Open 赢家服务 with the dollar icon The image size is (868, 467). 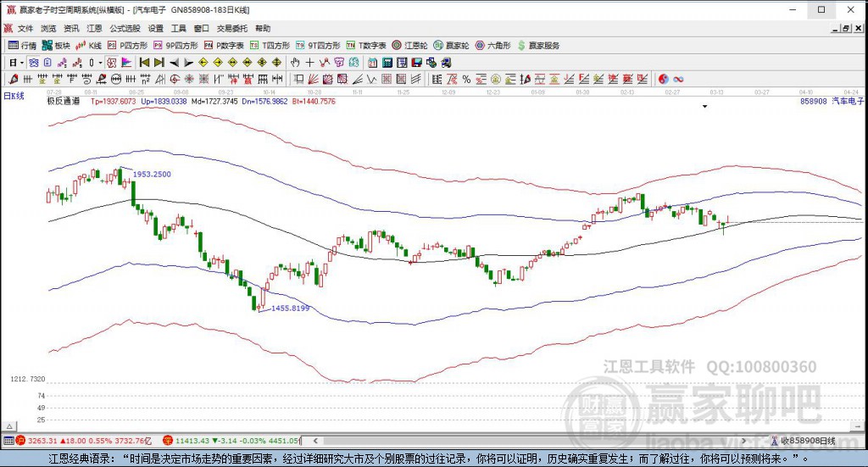click(x=538, y=46)
